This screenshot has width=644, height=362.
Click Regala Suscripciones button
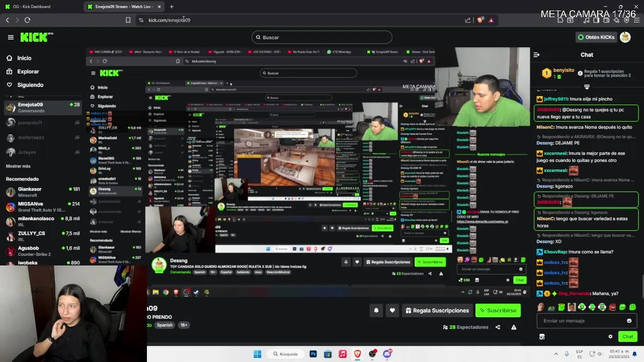(437, 310)
